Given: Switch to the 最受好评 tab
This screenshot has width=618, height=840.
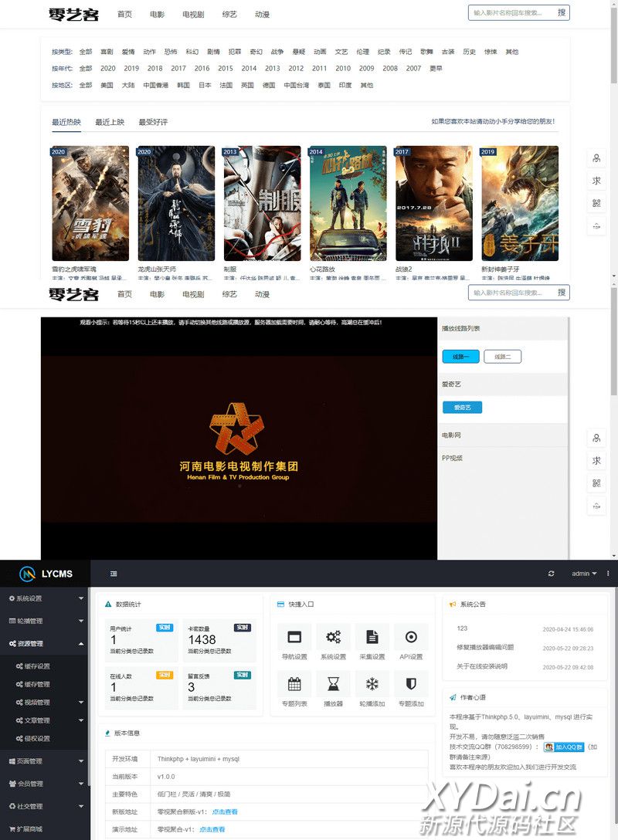Looking at the screenshot, I should click(153, 122).
